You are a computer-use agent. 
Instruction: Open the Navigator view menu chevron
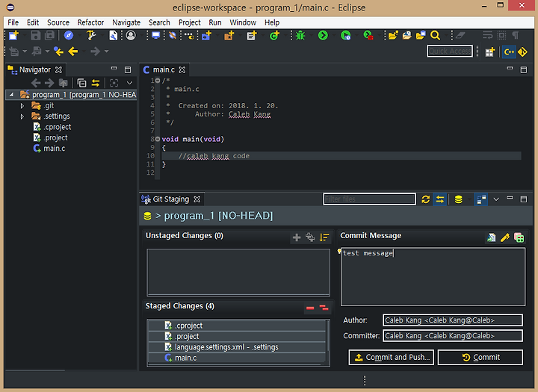(129, 83)
